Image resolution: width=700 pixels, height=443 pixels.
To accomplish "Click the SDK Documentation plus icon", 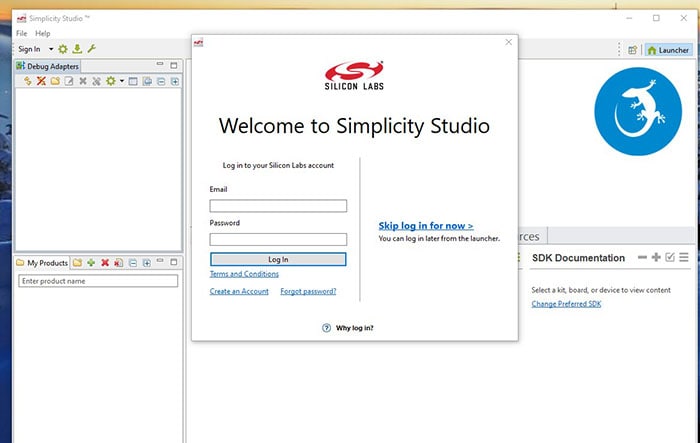I will click(656, 258).
